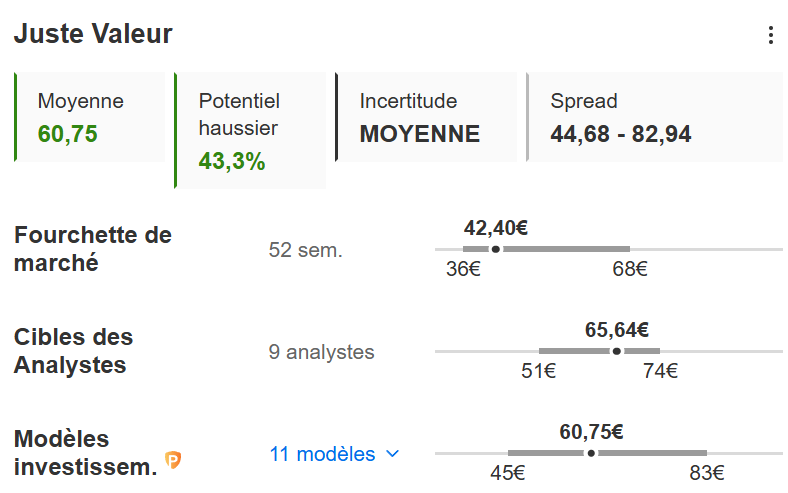The width and height of the screenshot is (788, 493).
Task: Click the Modèles investissem. label
Action: (86, 453)
